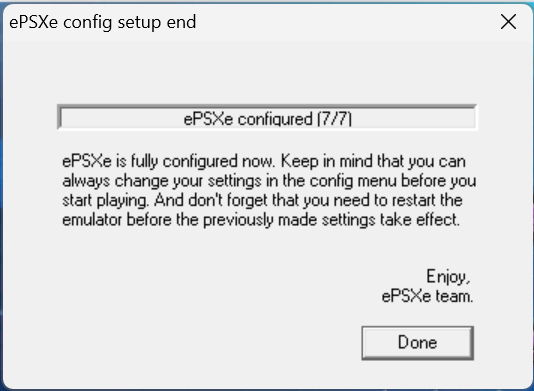The height and width of the screenshot is (391, 534).
Task: Close the ePSXe config setup dialog
Action: [x=508, y=22]
